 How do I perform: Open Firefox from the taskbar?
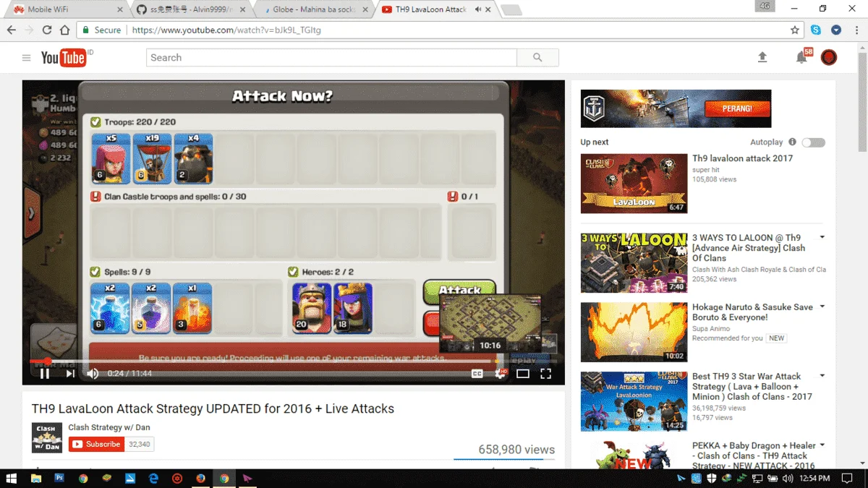click(200, 478)
